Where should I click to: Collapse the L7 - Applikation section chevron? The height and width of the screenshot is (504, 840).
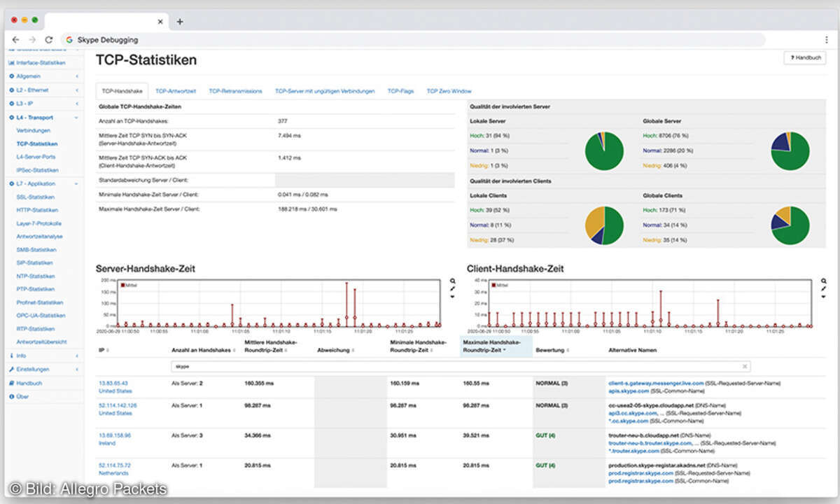(77, 183)
